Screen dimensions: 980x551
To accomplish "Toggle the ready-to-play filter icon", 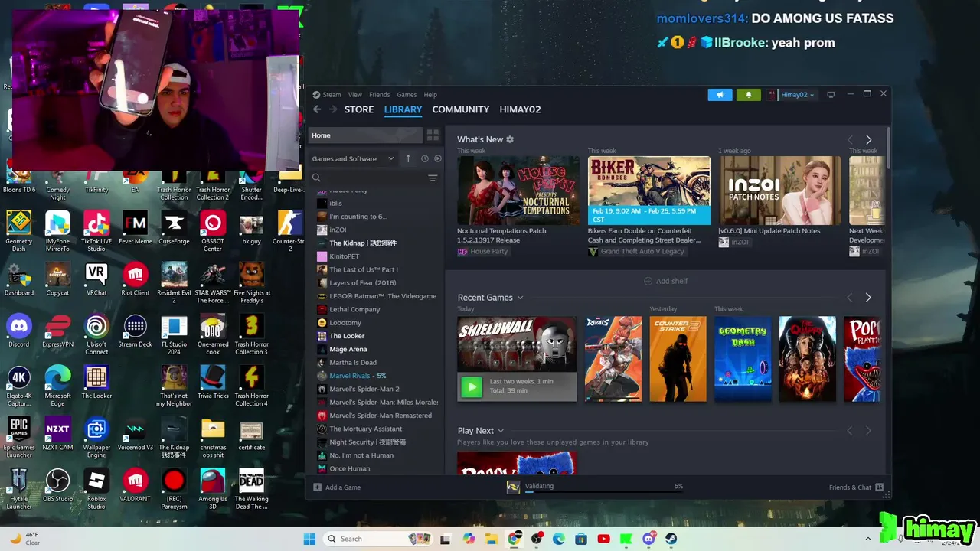I will point(438,158).
